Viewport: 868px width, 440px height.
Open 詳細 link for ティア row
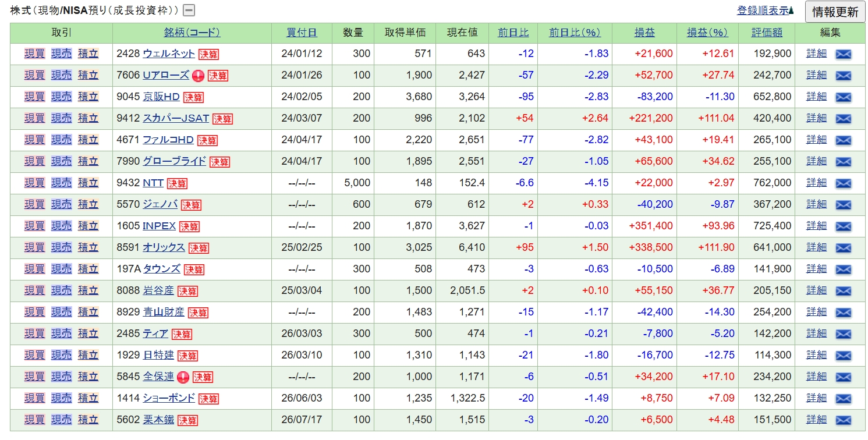[816, 333]
